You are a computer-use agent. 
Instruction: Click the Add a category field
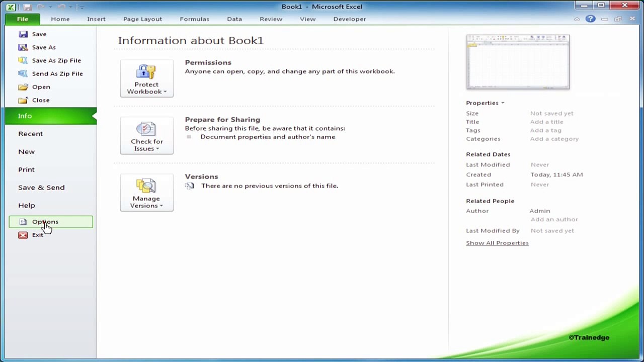pyautogui.click(x=554, y=139)
